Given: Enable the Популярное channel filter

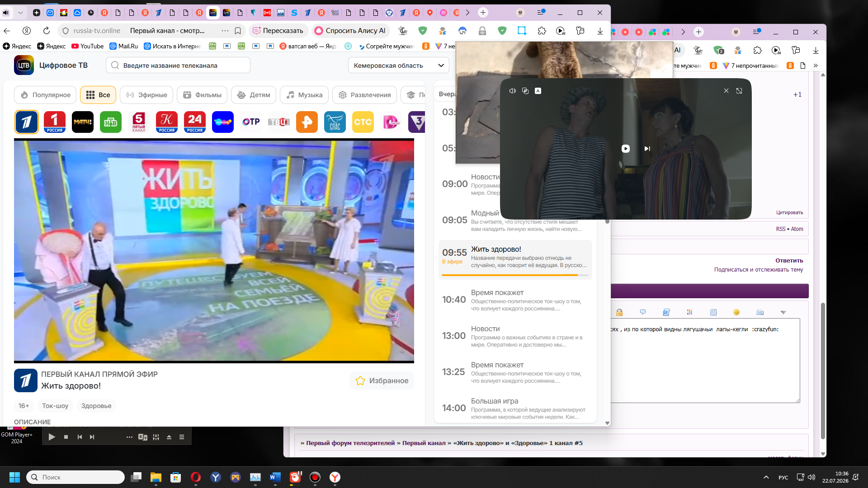Looking at the screenshot, I should [x=46, y=95].
